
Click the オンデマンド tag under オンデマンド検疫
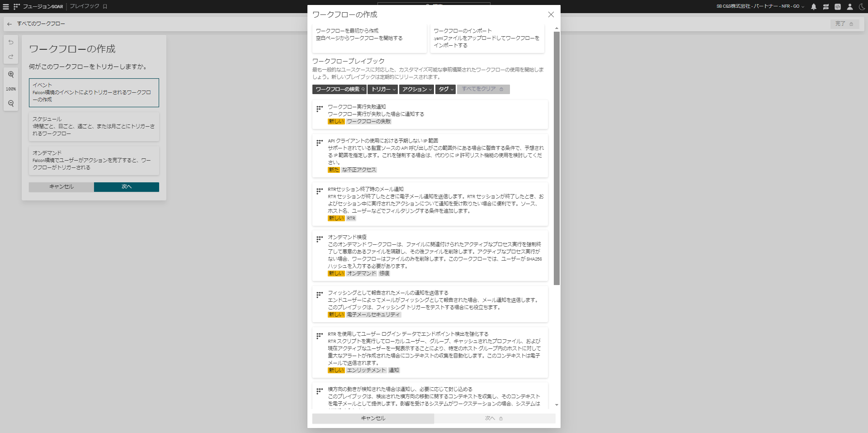[x=362, y=273]
